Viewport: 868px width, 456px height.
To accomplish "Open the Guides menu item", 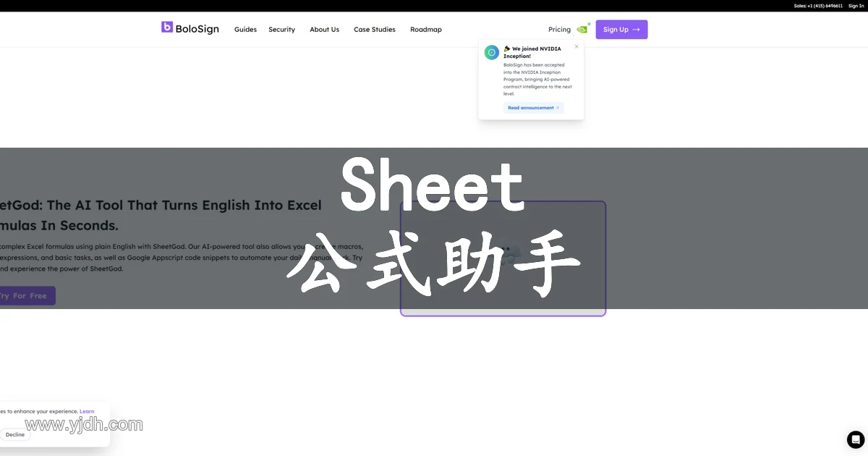I will click(x=245, y=30).
